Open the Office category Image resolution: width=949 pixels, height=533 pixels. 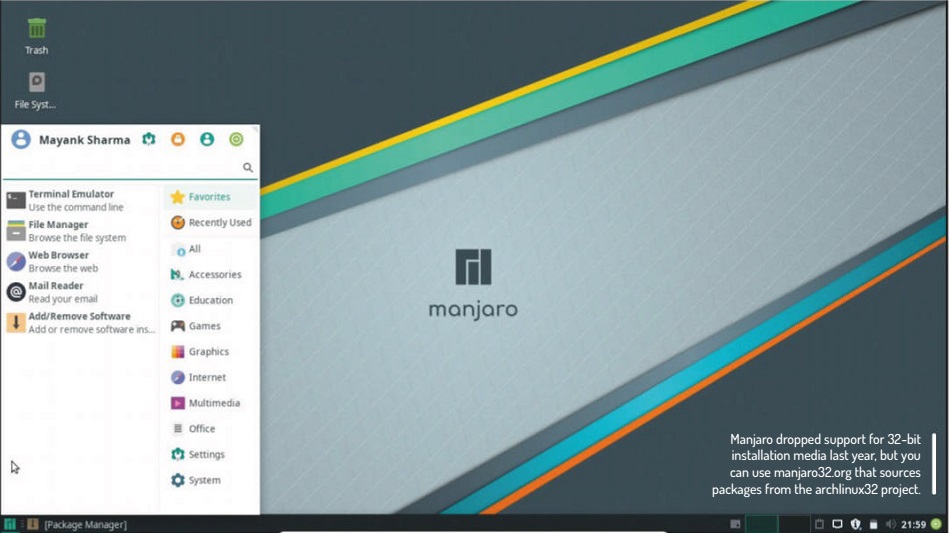(x=210, y=429)
